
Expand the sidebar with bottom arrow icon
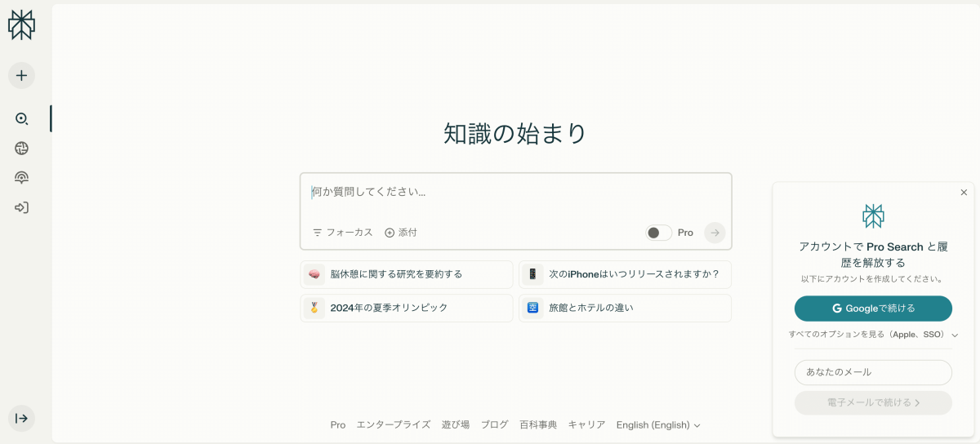pos(21,418)
